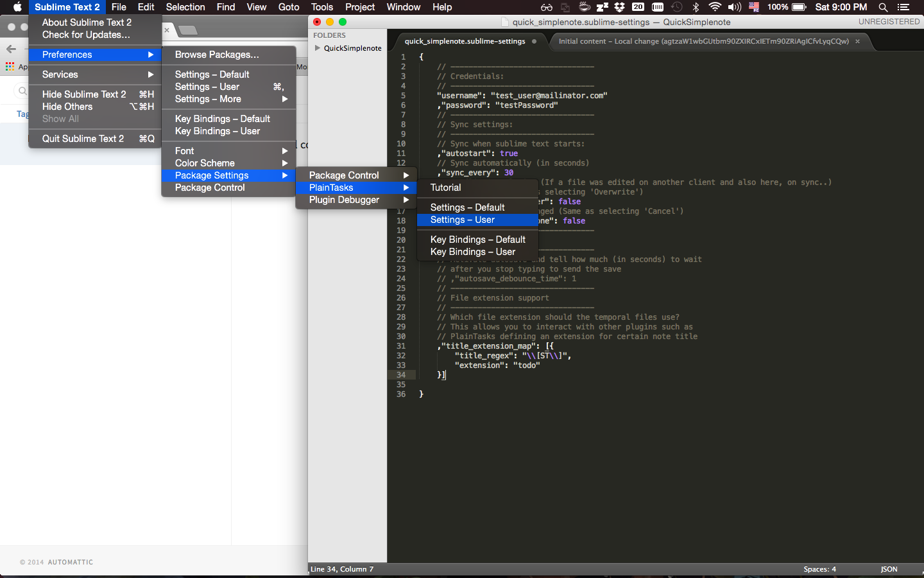Open the Time Machine menu bar icon
Viewport: 924px width, 578px height.
click(x=677, y=7)
